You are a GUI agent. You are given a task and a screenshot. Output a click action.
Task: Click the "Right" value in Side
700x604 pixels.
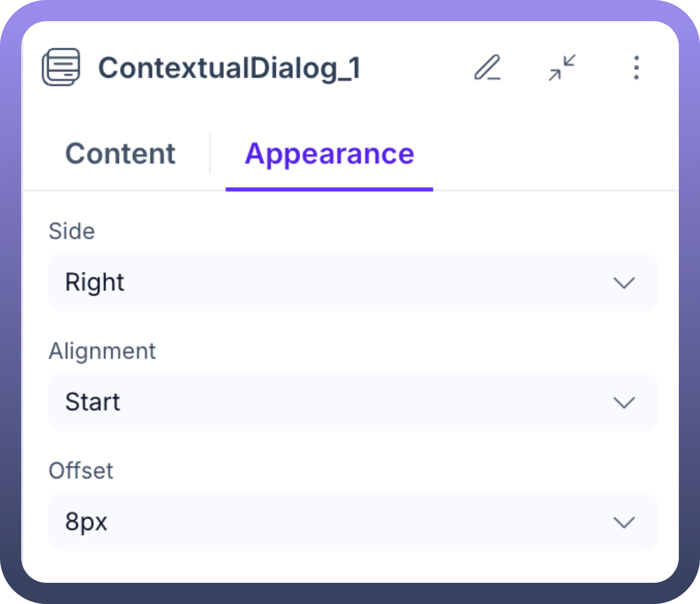[95, 282]
